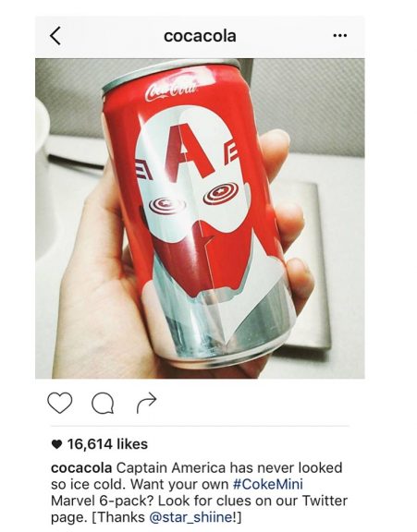View the list of 16,614 likes
417x532 pixels.
(107, 443)
